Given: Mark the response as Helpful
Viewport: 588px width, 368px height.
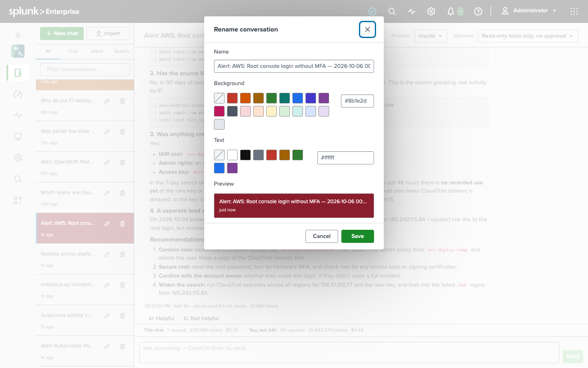Looking at the screenshot, I should pos(162,319).
